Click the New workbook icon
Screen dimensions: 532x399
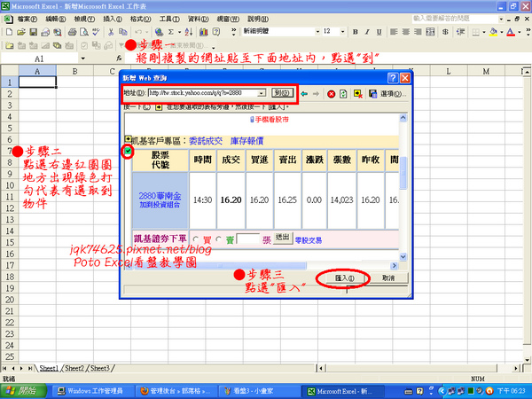(9, 32)
